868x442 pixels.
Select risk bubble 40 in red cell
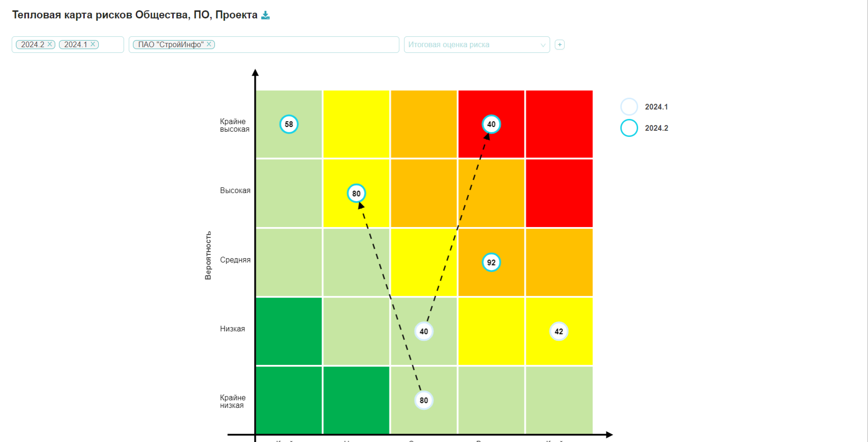click(x=491, y=124)
